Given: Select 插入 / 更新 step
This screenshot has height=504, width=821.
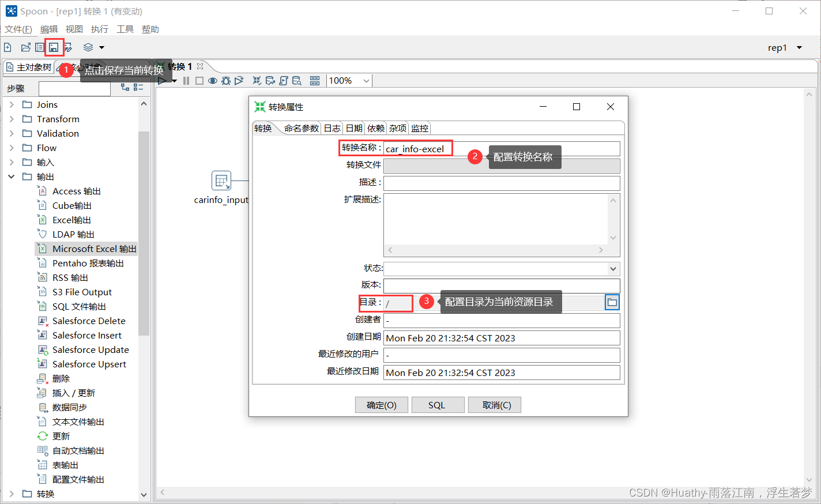Looking at the screenshot, I should [73, 393].
